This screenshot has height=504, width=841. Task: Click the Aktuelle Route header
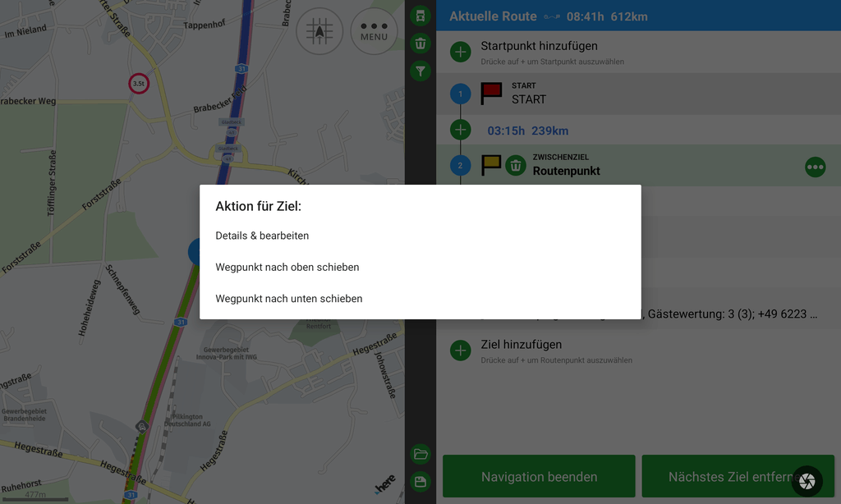493,16
